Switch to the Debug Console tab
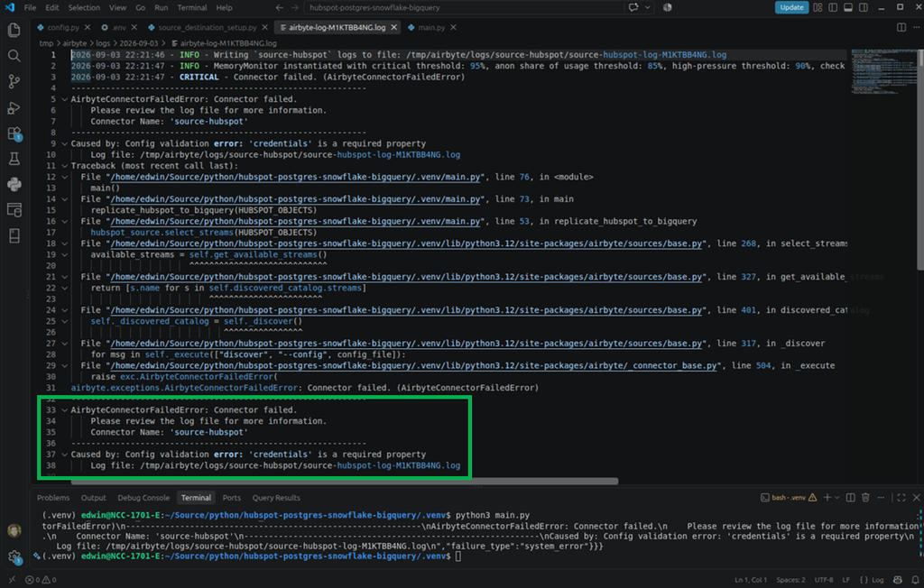924x588 pixels. 143,497
